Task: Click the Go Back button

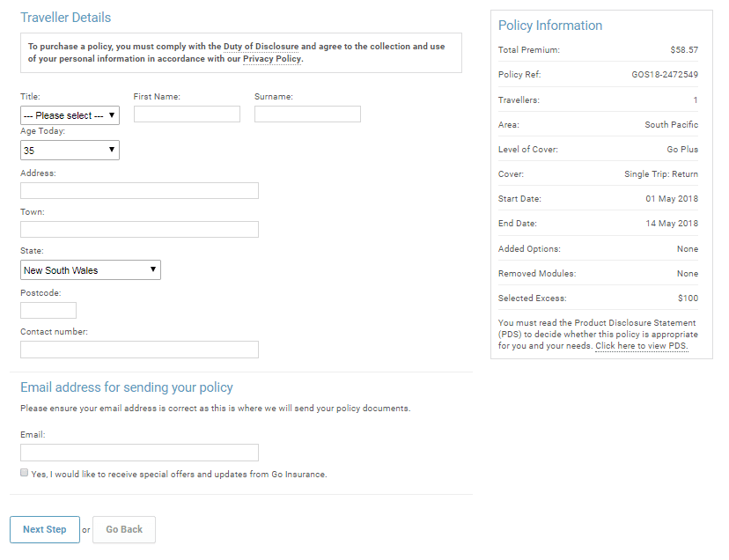Action: pyautogui.click(x=124, y=529)
